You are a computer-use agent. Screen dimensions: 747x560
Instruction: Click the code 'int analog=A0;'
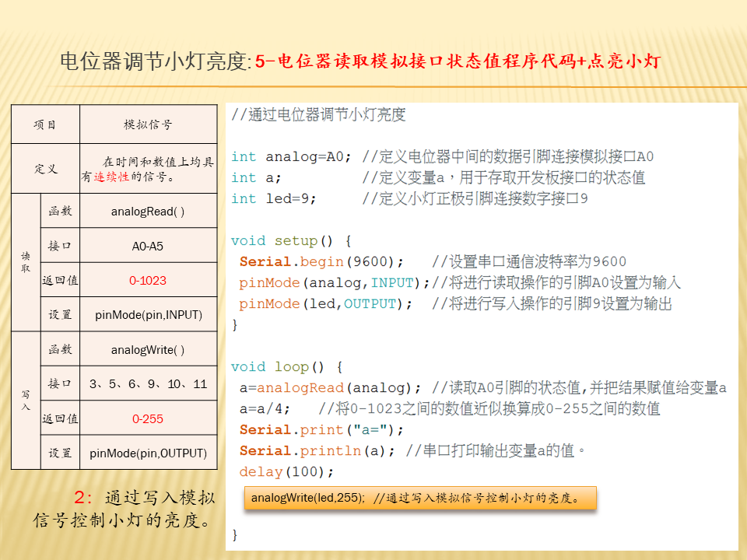[x=291, y=156]
